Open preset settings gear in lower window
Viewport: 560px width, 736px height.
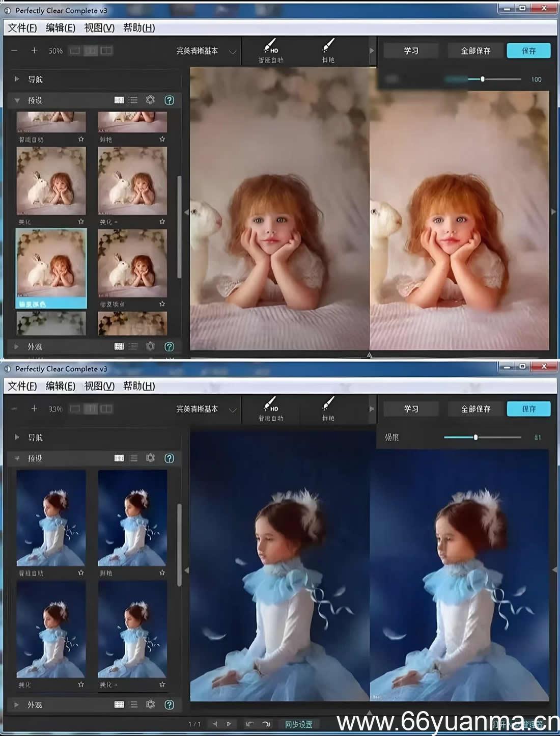(x=150, y=458)
